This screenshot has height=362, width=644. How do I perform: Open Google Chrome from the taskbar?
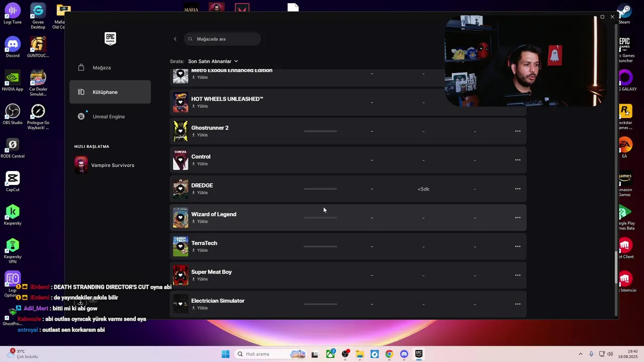(x=389, y=354)
